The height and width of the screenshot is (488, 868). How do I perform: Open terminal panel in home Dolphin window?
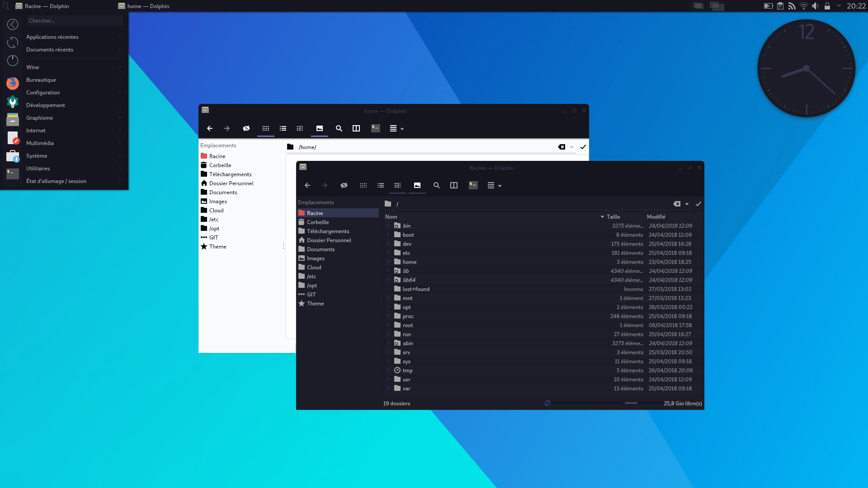coord(375,128)
